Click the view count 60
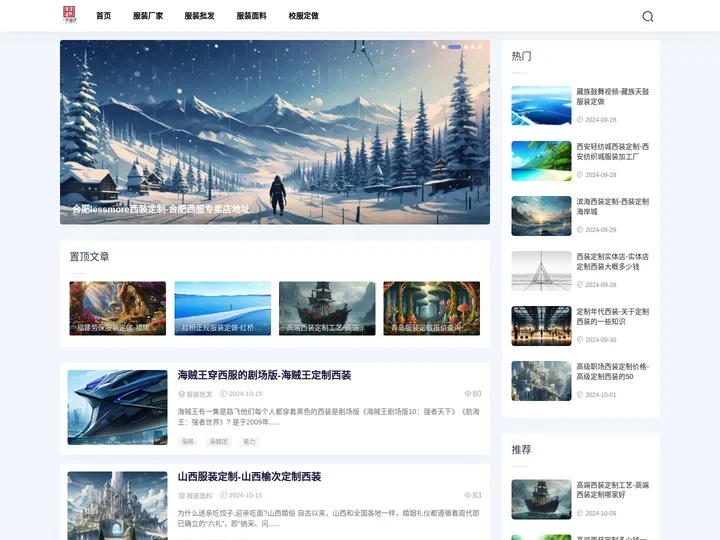This screenshot has height=540, width=720. tap(477, 394)
